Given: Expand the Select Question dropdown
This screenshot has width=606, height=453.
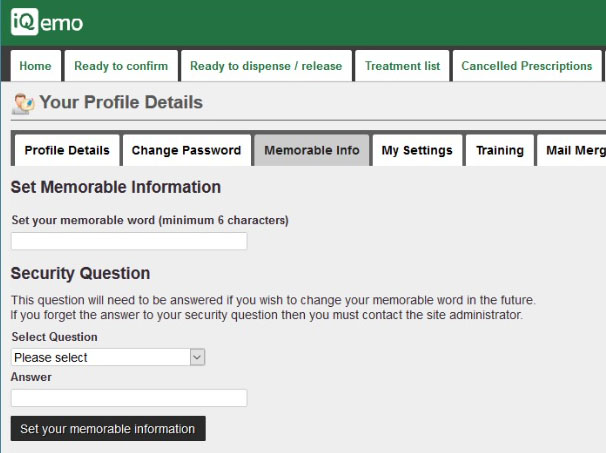Looking at the screenshot, I should (x=108, y=357).
